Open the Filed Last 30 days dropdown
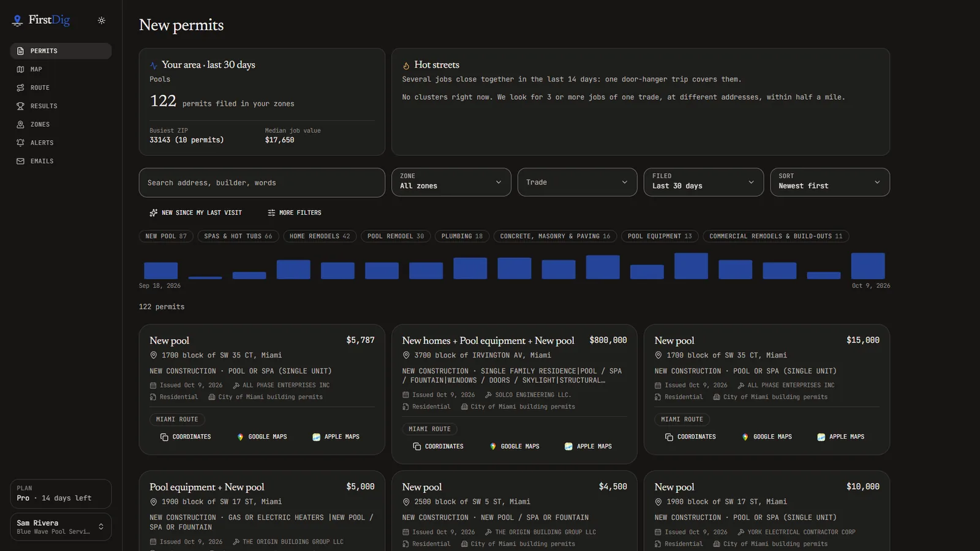 [703, 182]
